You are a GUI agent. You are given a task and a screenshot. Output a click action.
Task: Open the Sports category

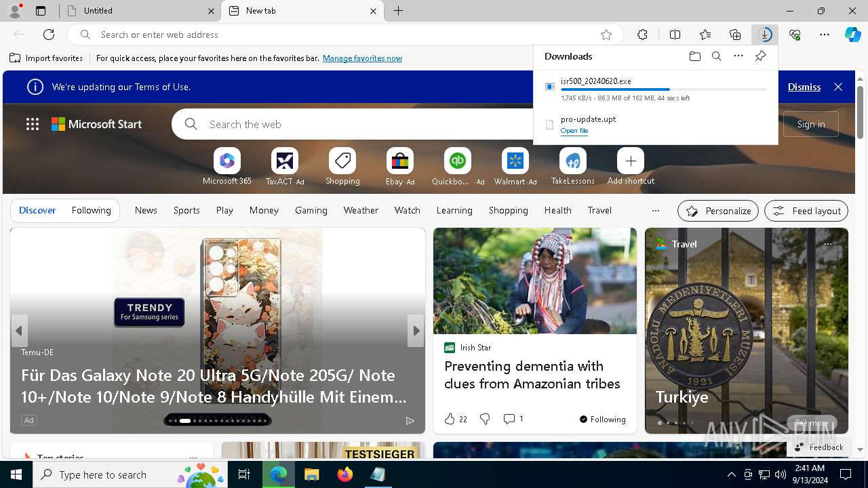click(186, 211)
